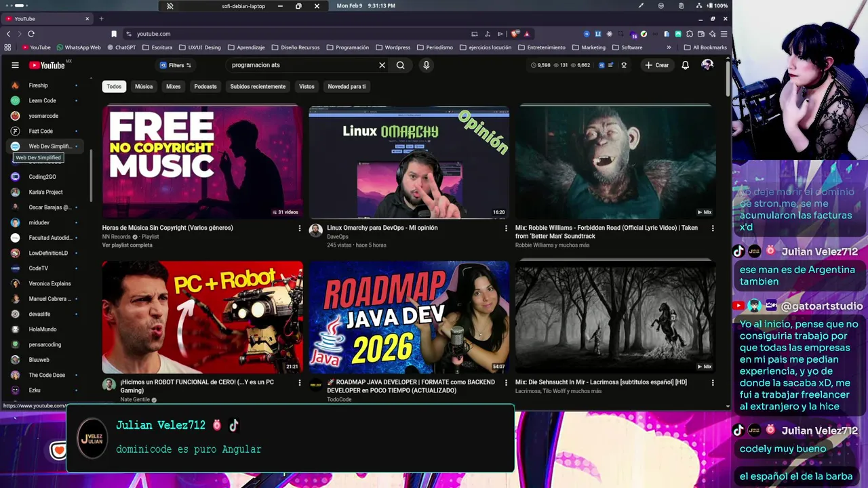Click the YouTube logo home link
868x488 pixels.
[47, 65]
